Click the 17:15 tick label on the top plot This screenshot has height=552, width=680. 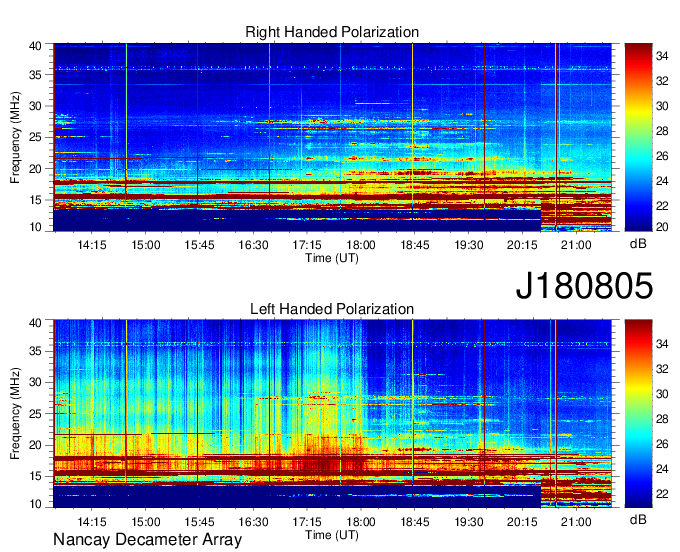click(x=307, y=245)
